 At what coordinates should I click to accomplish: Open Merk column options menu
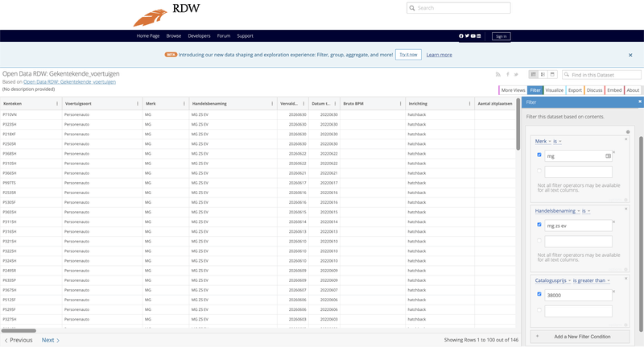[x=184, y=104]
